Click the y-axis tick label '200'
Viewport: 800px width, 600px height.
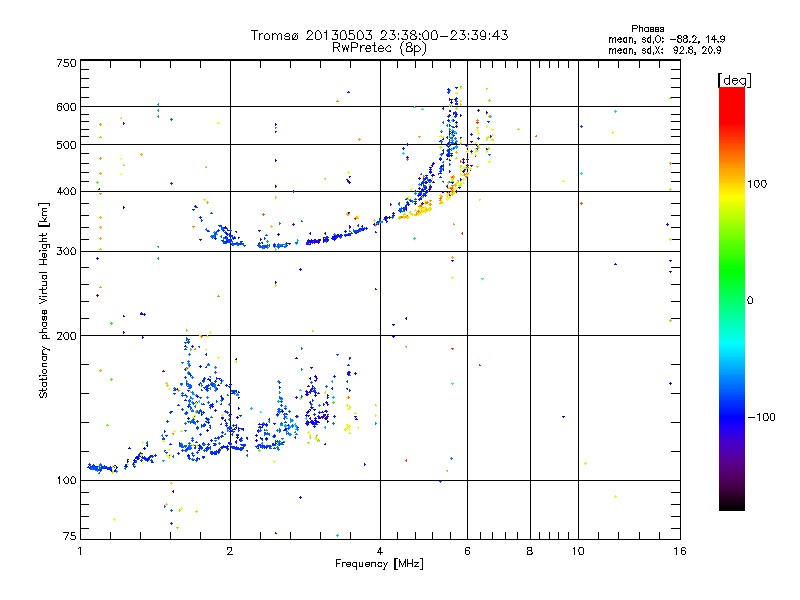click(x=66, y=336)
